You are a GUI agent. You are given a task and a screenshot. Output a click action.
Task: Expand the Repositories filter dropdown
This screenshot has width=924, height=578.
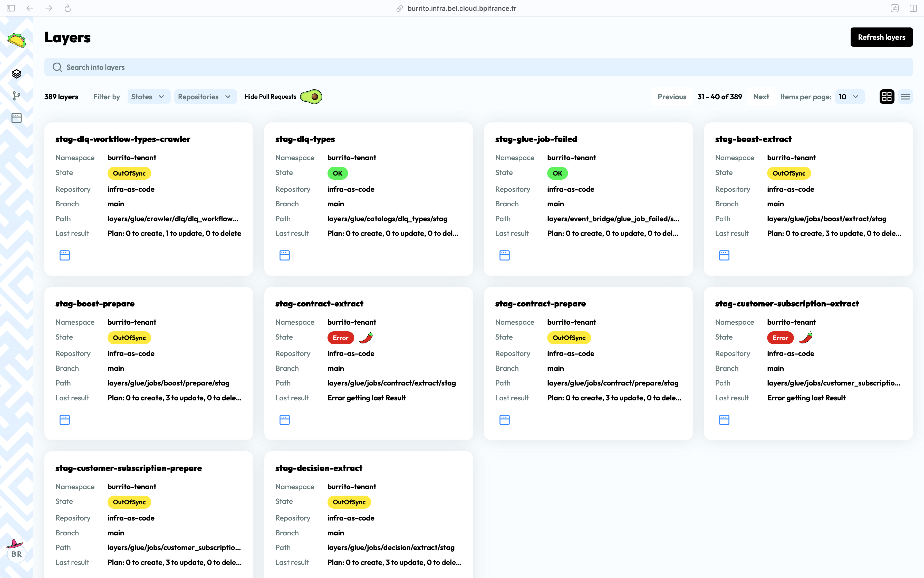tap(205, 97)
